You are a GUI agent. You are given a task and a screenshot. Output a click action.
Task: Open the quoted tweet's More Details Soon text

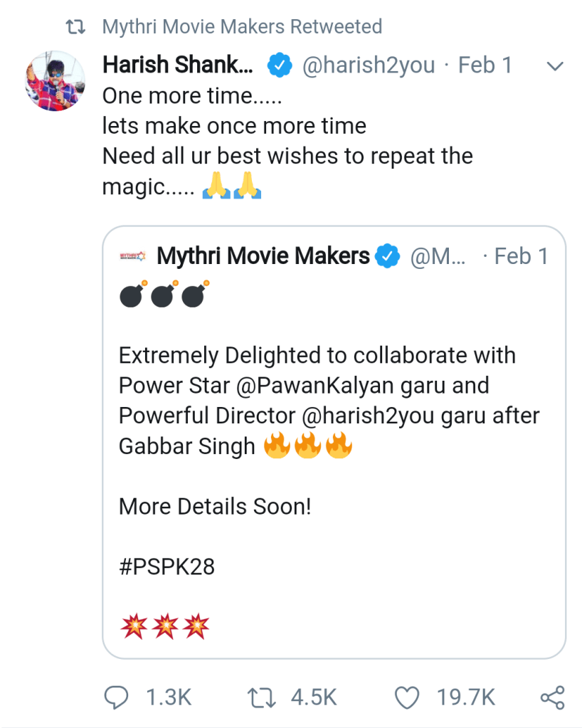tap(215, 507)
